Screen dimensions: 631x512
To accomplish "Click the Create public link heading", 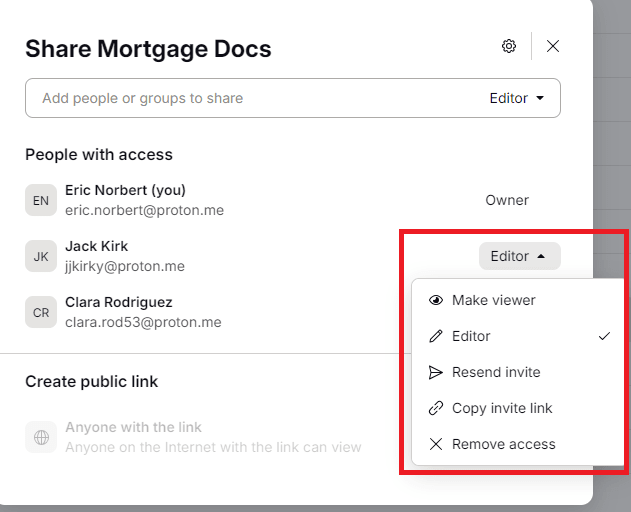I will pyautogui.click(x=92, y=382).
